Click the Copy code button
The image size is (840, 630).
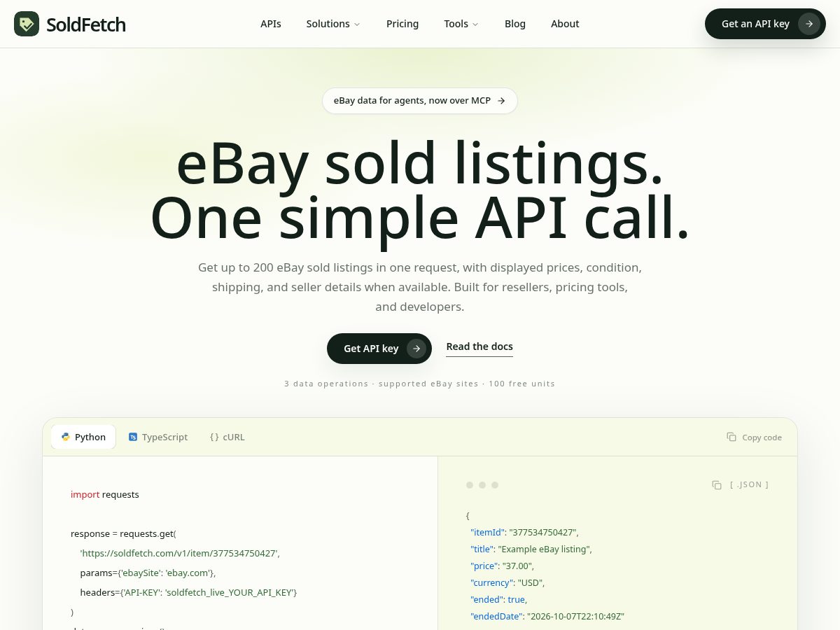click(x=755, y=437)
